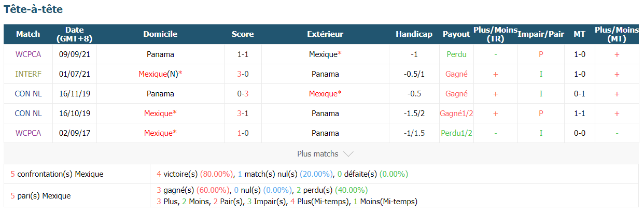Open CON NL match dated 16/11/19
Viewport: 644px width, 213px height.
click(x=28, y=94)
